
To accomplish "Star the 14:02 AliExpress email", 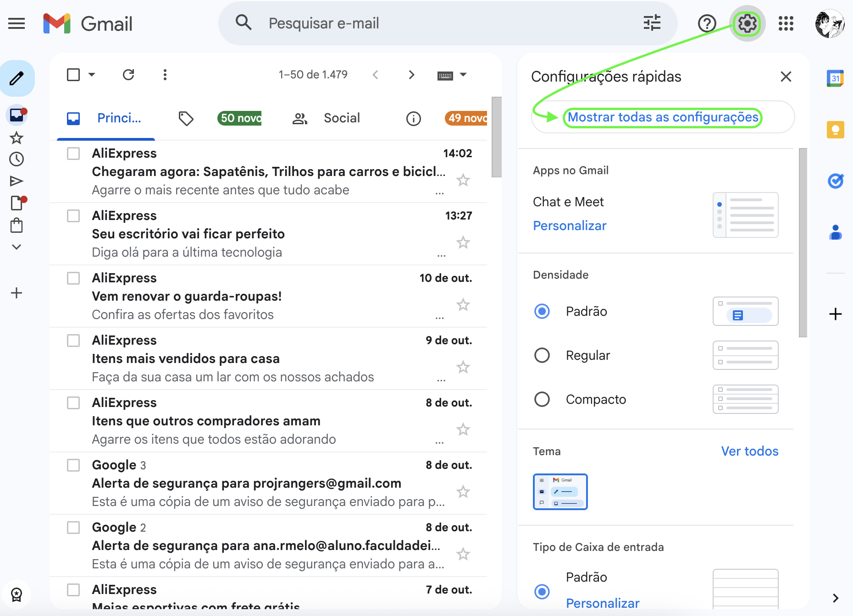I will tap(463, 180).
